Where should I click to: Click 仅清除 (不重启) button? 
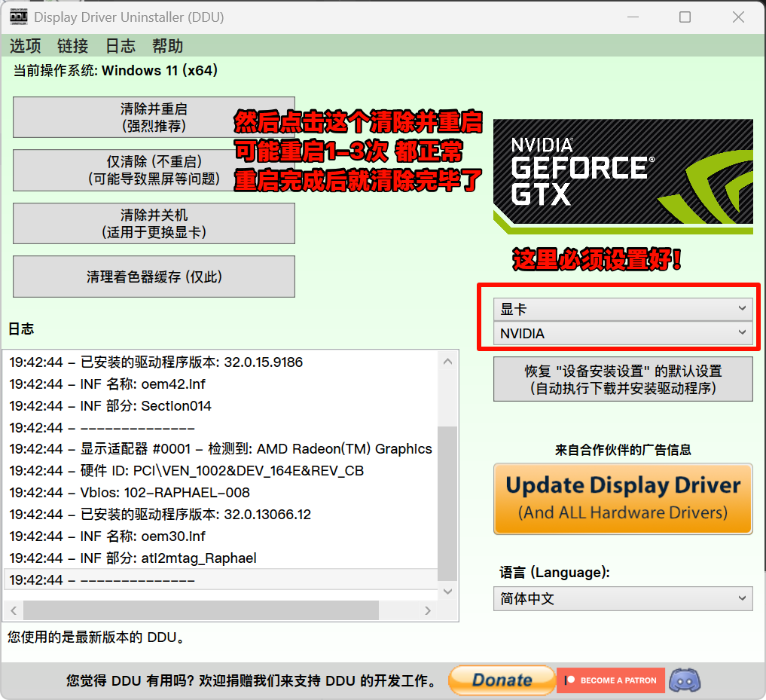tap(154, 170)
